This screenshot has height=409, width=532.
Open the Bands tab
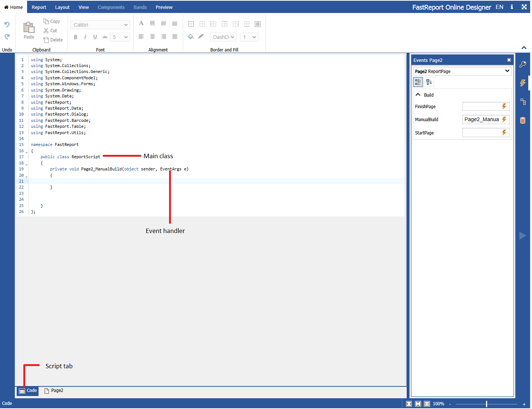point(140,7)
